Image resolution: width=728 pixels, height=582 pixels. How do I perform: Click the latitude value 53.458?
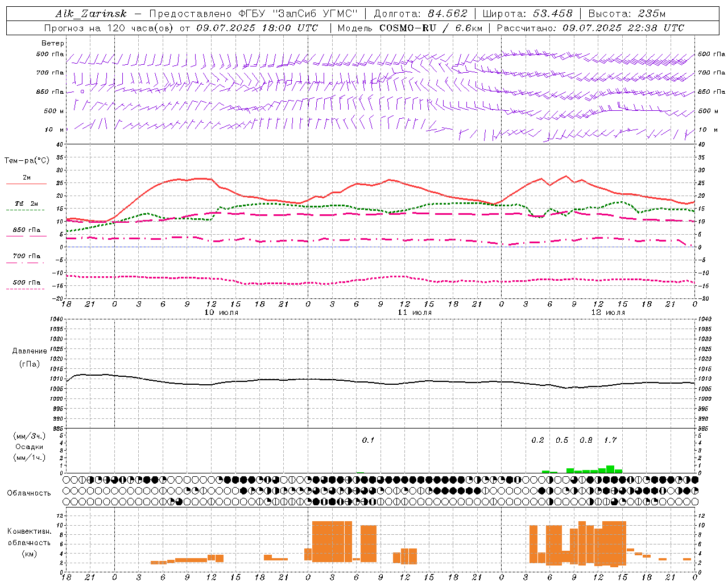[552, 14]
